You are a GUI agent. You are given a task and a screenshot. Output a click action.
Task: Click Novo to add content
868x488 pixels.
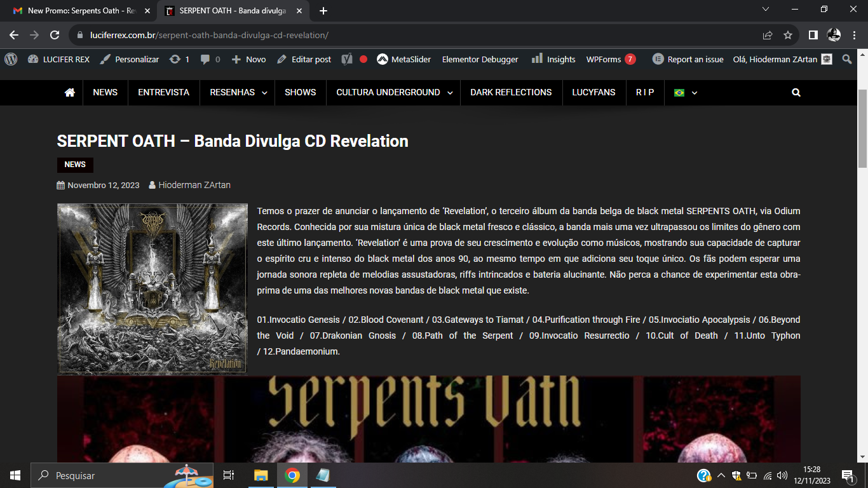(x=248, y=59)
